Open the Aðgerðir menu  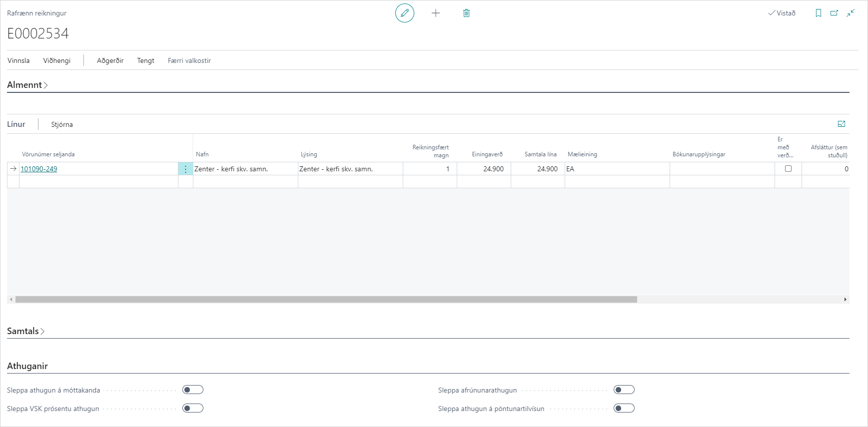pyautogui.click(x=110, y=60)
